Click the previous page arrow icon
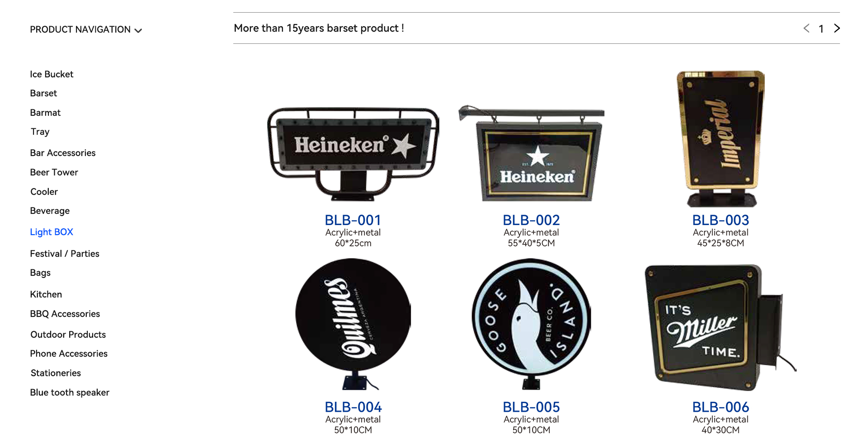868x438 pixels. click(807, 28)
